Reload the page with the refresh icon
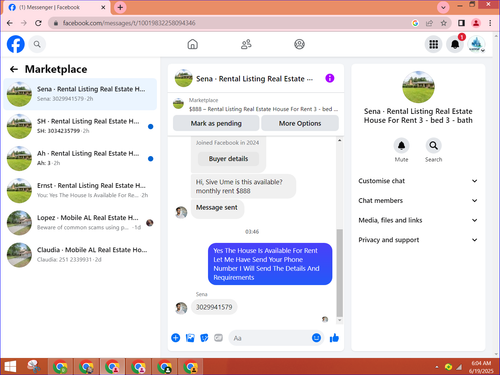This screenshot has height=375, width=500. click(x=38, y=23)
